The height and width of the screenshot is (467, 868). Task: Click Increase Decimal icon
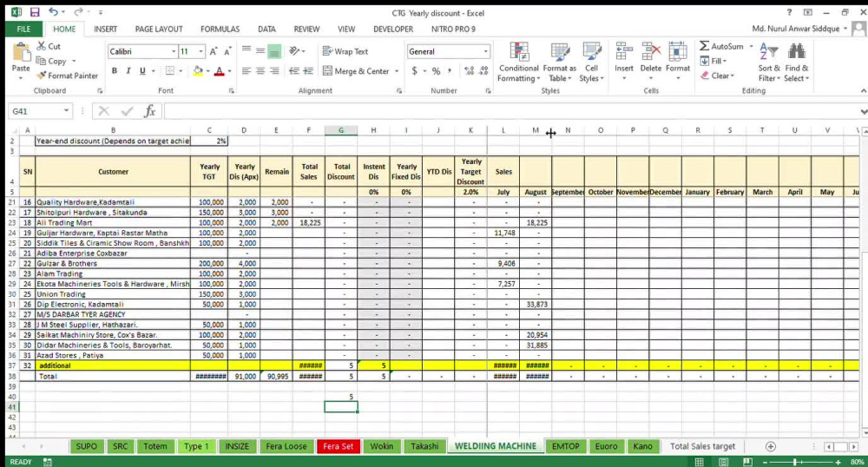tap(470, 71)
